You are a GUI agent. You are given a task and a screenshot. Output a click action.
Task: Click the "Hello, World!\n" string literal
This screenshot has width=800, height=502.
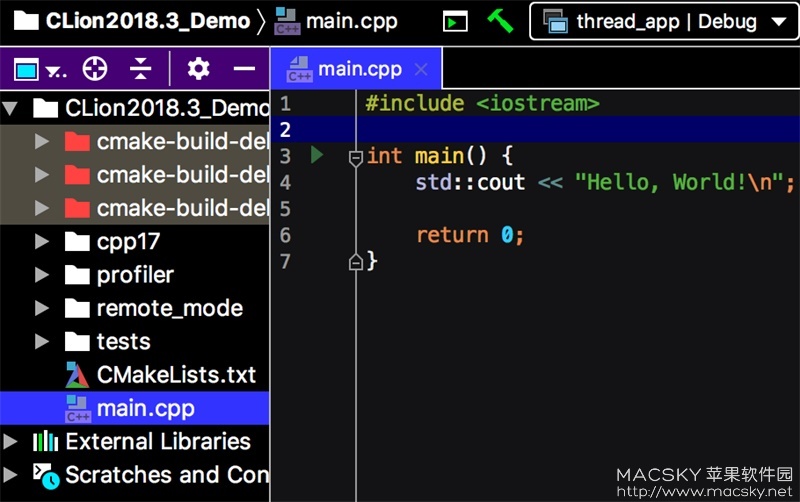tap(679, 182)
